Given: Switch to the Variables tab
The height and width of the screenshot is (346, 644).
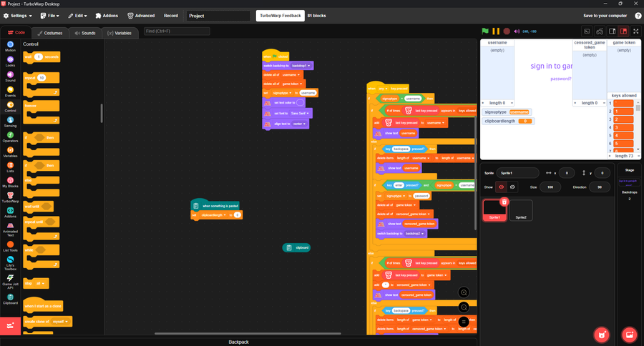Looking at the screenshot, I should tap(119, 33).
